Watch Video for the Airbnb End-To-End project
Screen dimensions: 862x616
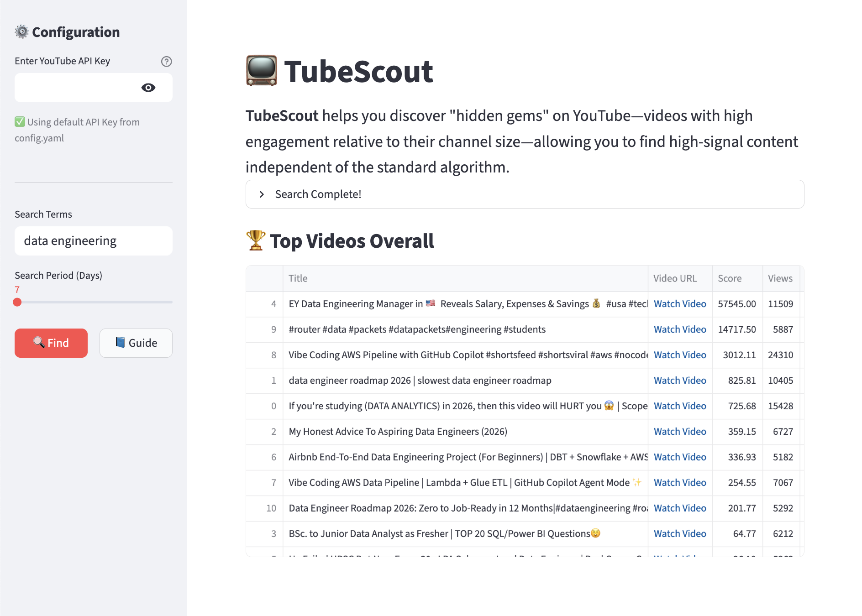pyautogui.click(x=679, y=457)
